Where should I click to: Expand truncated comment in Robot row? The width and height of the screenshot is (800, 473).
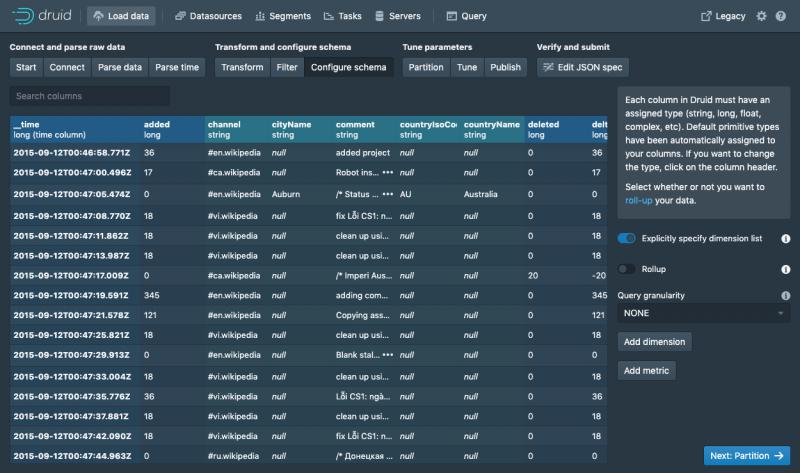coord(387,173)
